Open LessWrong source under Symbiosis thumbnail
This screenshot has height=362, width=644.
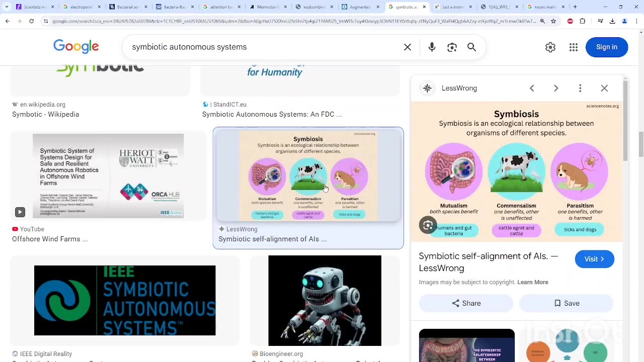coord(242,229)
